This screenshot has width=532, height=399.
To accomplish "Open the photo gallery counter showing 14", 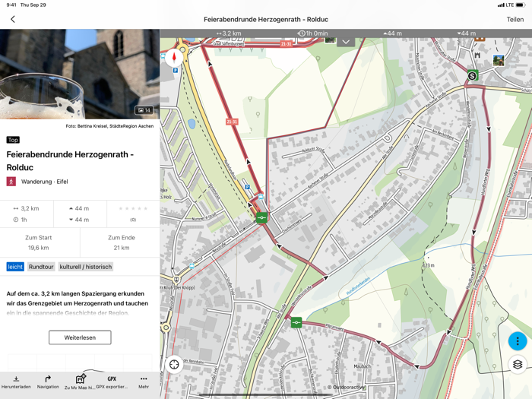I will point(144,110).
